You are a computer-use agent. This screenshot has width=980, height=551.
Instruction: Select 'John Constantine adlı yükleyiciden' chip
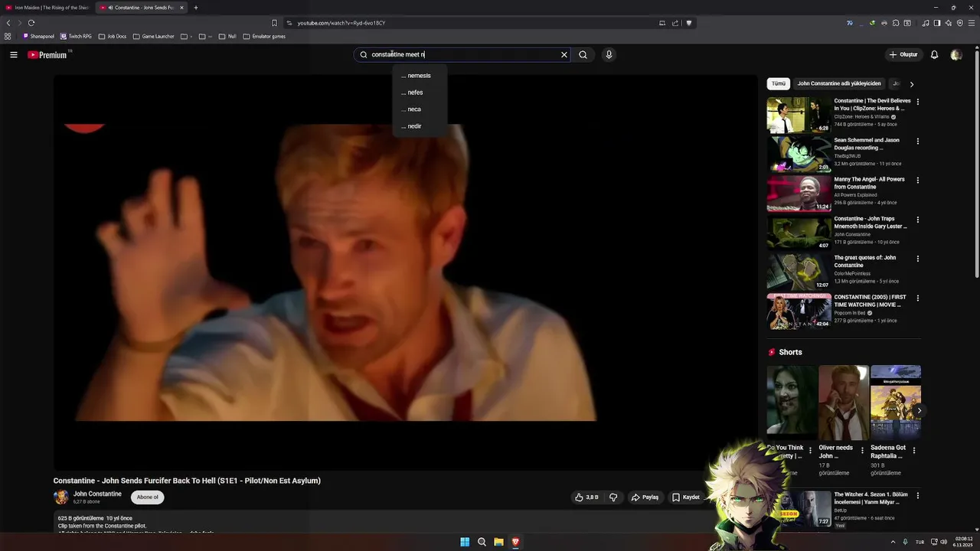point(839,83)
